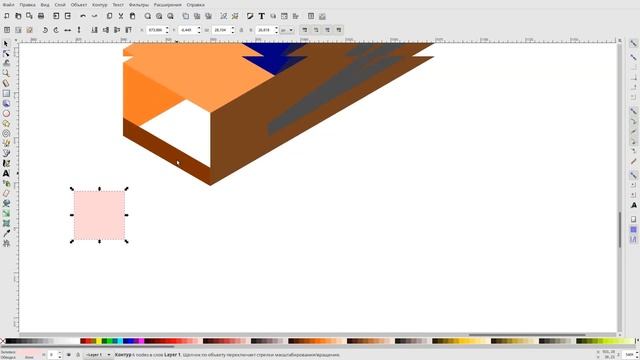This screenshot has width=640, height=360.
Task: Open Text and Font dialog icon
Action: point(261,16)
